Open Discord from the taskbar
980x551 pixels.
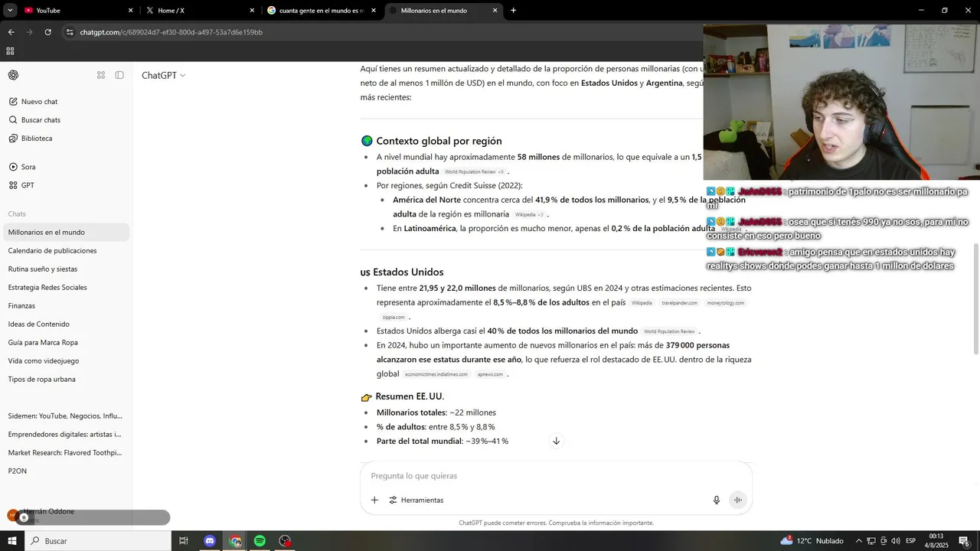210,541
